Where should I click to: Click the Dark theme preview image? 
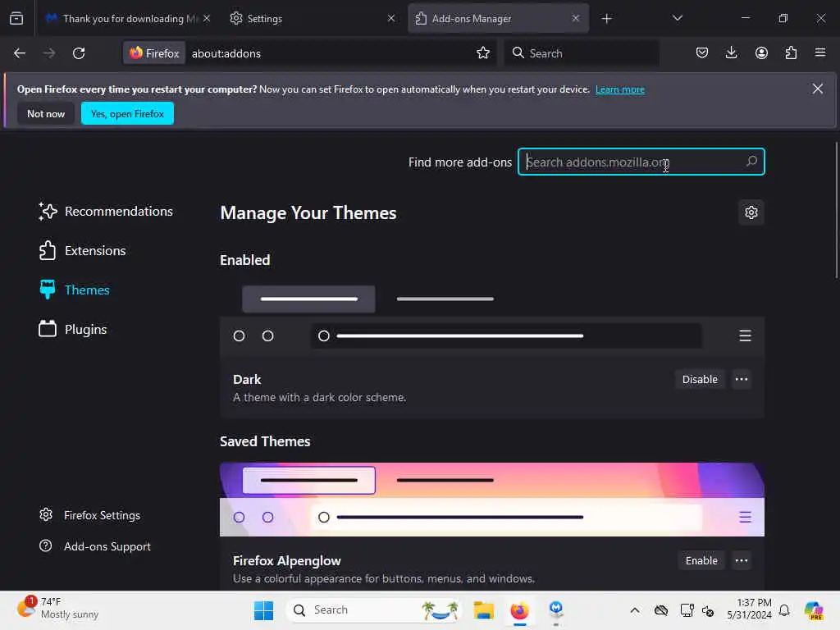click(x=492, y=318)
